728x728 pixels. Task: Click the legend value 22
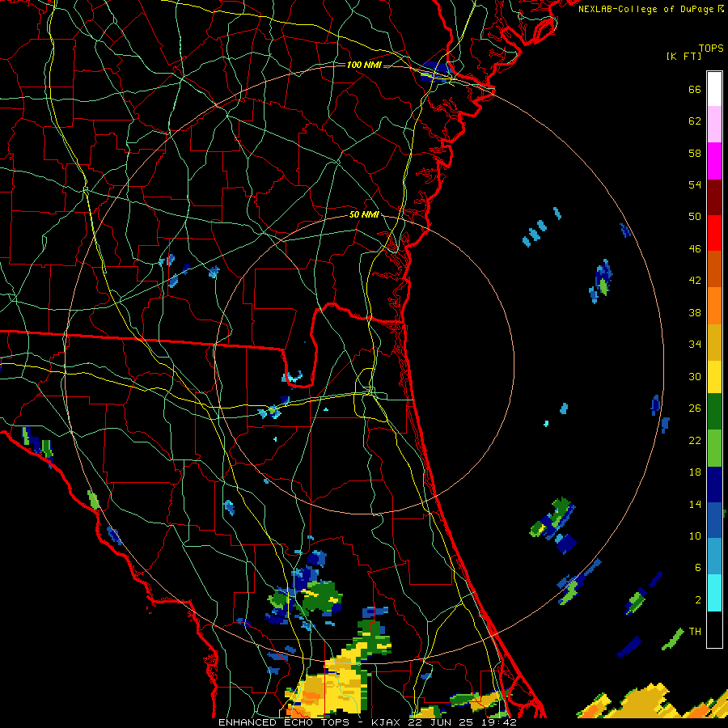point(695,440)
